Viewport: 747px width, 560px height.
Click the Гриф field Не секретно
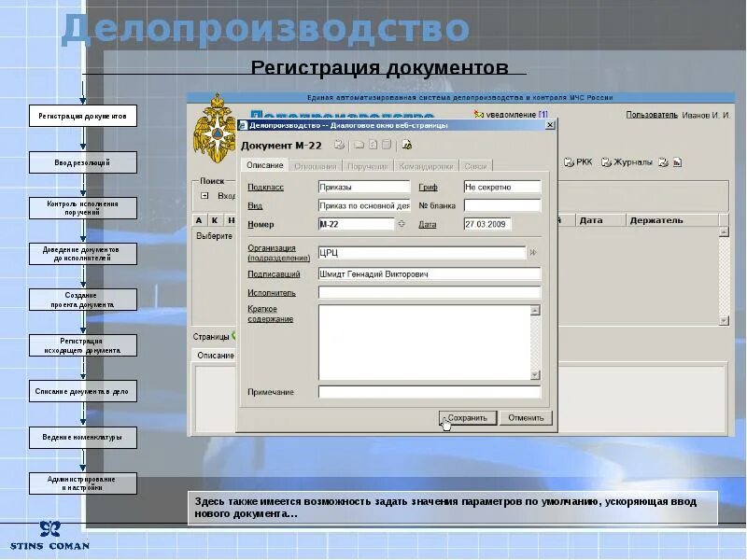click(502, 187)
